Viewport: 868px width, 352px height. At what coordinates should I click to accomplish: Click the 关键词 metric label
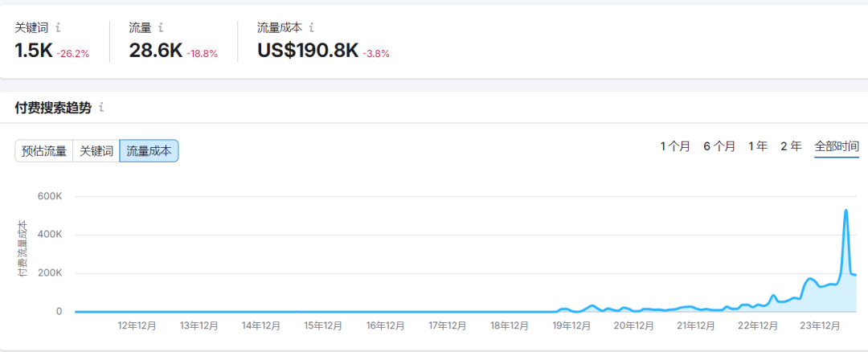pos(33,27)
